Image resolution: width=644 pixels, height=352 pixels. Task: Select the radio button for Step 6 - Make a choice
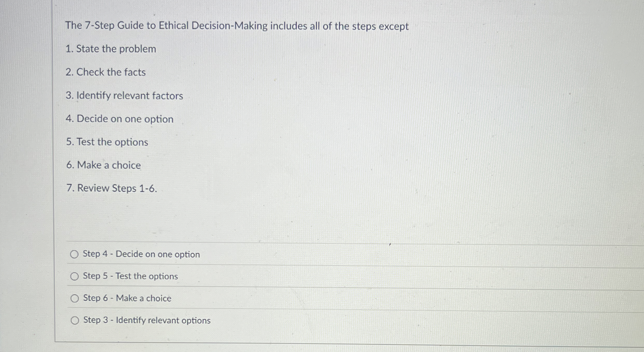(74, 299)
